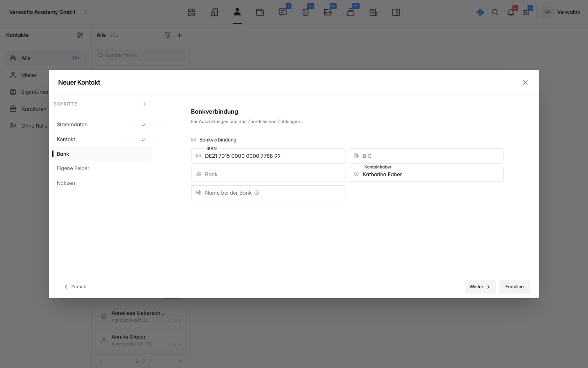The image size is (588, 368).
Task: Close the Neuer Kontakt dialog
Action: 525,82
